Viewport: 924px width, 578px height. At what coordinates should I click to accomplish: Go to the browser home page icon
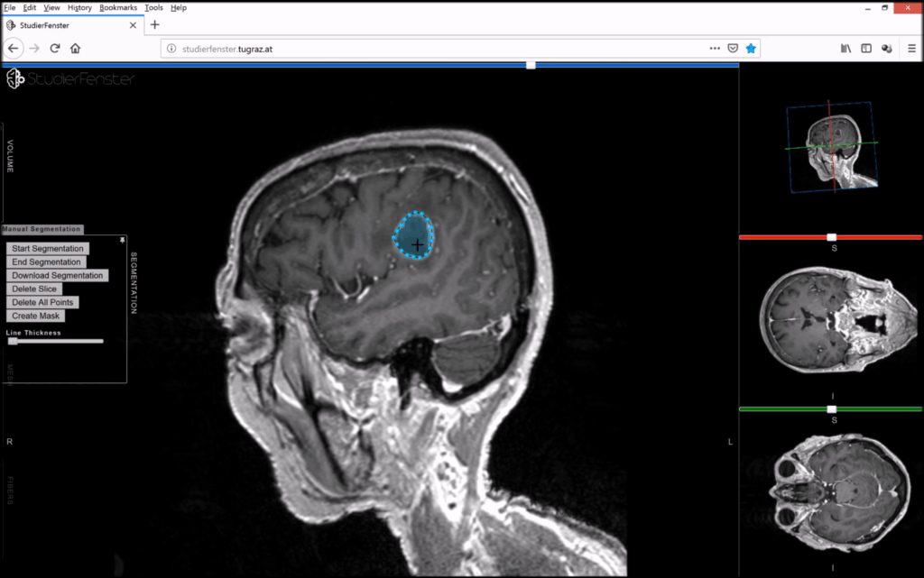[76, 49]
